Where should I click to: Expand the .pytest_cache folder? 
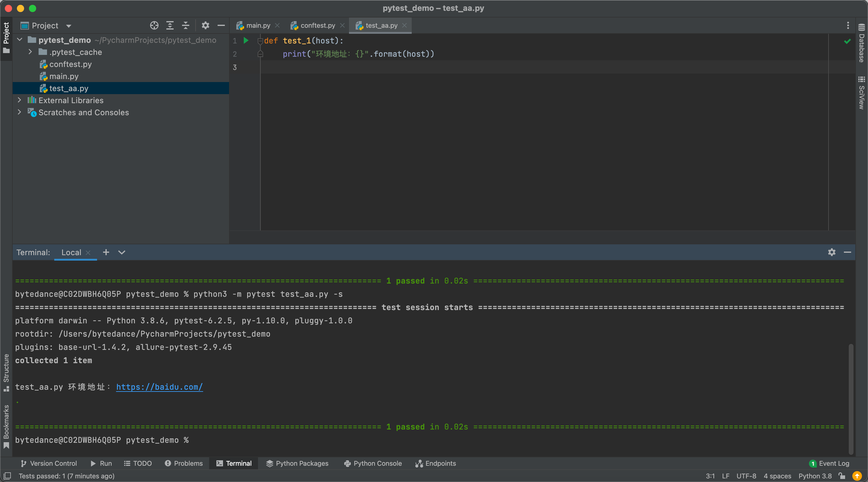[30, 52]
